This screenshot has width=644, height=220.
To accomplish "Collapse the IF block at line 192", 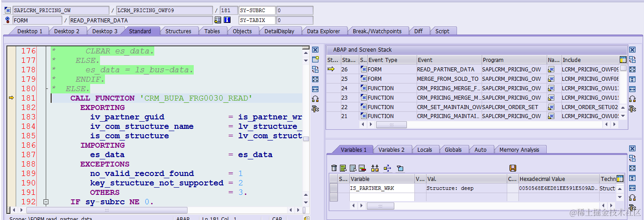I will tap(45, 202).
